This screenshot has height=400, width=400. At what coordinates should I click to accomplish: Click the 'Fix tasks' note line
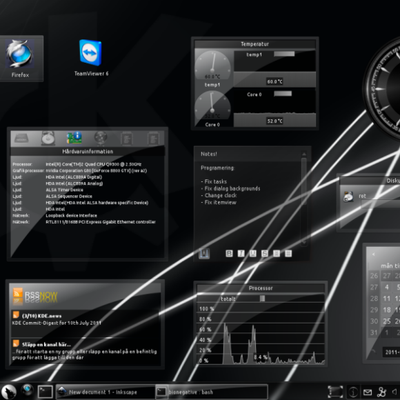tap(214, 182)
